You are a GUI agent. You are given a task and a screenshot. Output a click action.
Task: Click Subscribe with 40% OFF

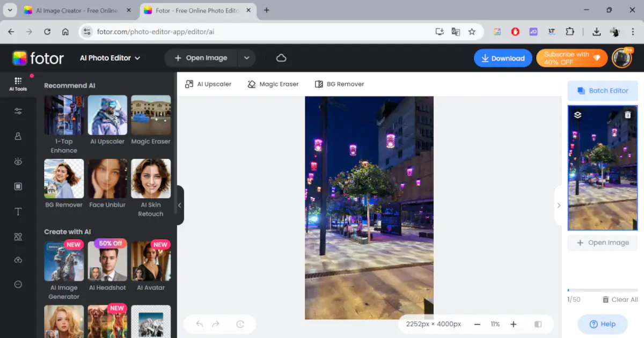point(572,58)
